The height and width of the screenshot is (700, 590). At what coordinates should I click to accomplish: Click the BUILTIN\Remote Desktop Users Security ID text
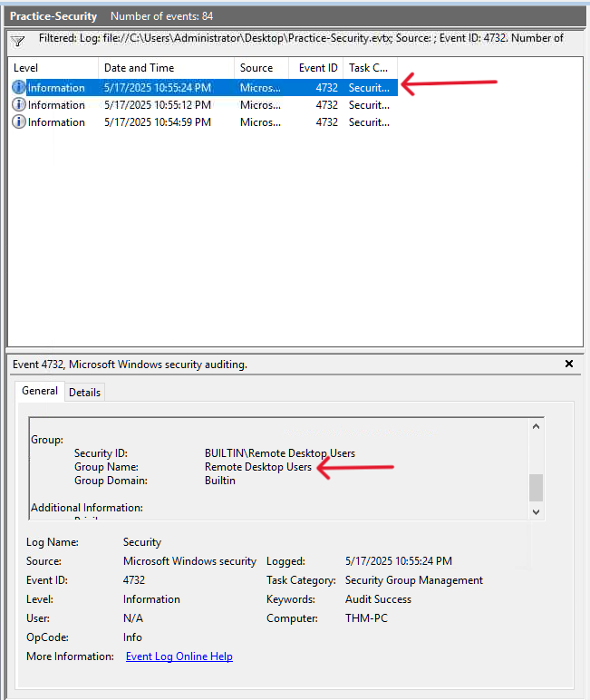(279, 453)
